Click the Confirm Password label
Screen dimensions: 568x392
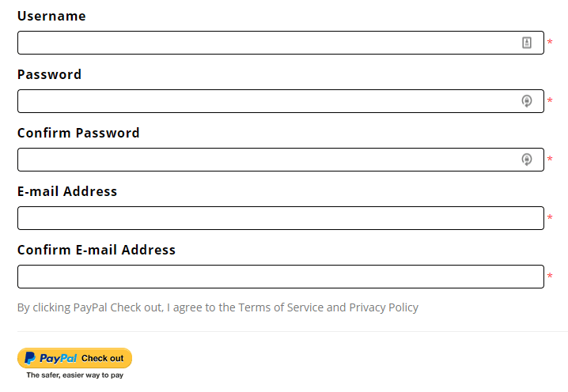click(x=78, y=133)
